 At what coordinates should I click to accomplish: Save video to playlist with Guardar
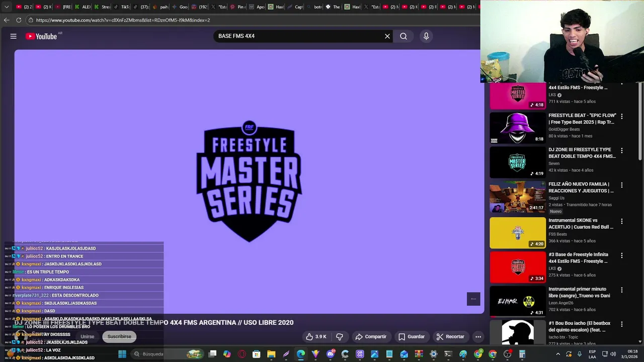tap(412, 337)
